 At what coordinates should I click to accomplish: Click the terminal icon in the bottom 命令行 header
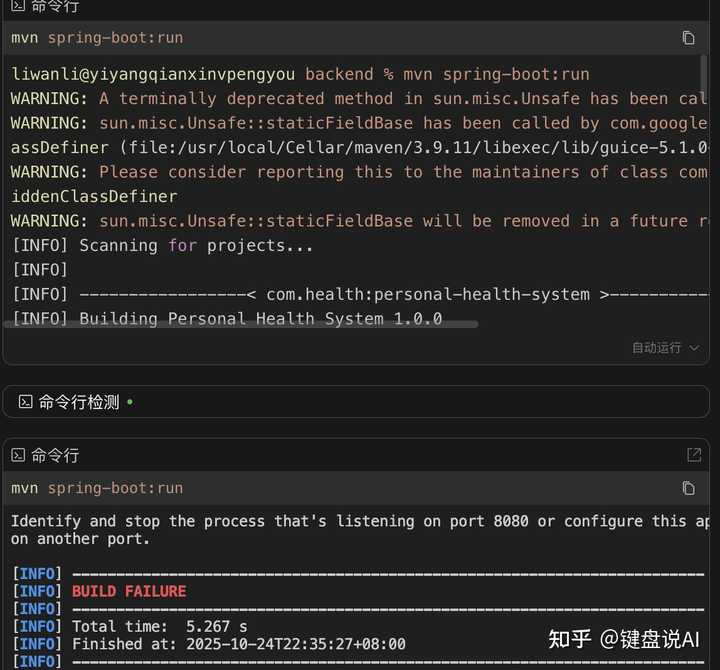tap(18, 455)
